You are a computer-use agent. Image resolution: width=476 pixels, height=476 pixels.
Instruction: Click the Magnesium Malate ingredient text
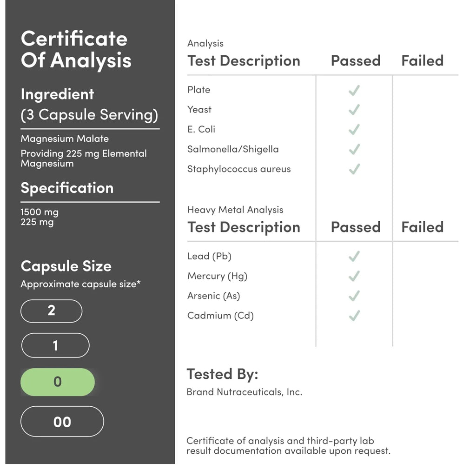click(65, 139)
